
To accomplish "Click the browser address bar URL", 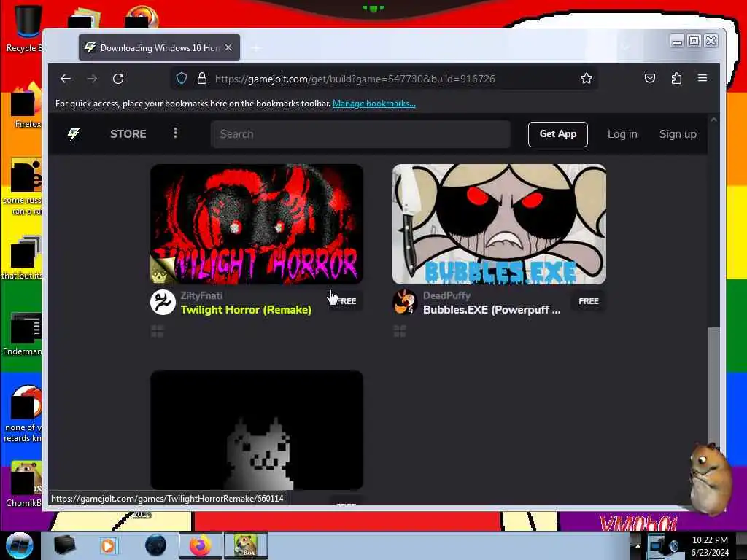I will click(355, 79).
